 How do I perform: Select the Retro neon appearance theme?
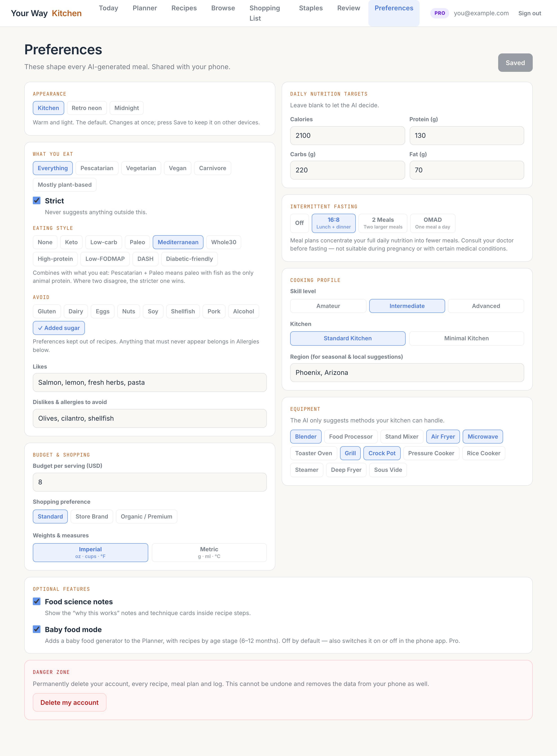point(87,108)
